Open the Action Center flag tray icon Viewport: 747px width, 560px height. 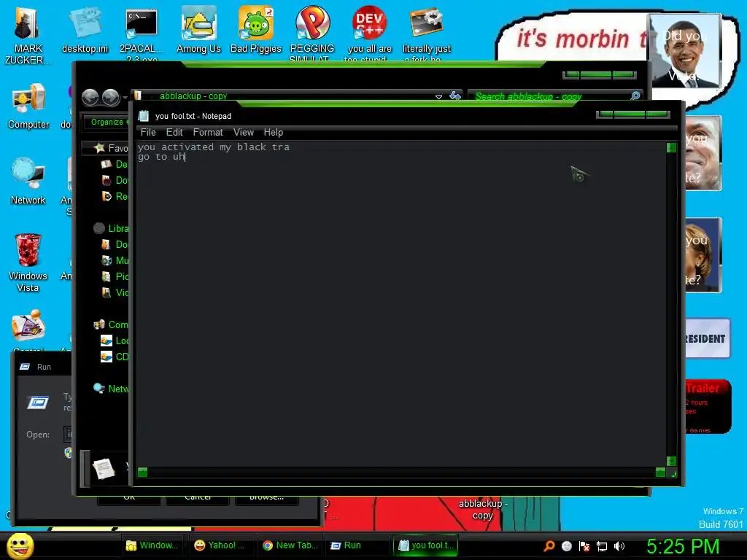(x=584, y=546)
